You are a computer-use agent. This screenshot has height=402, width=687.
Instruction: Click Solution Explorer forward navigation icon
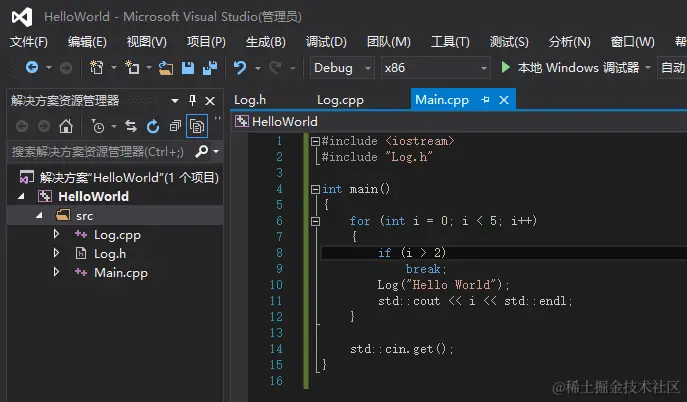(x=44, y=127)
